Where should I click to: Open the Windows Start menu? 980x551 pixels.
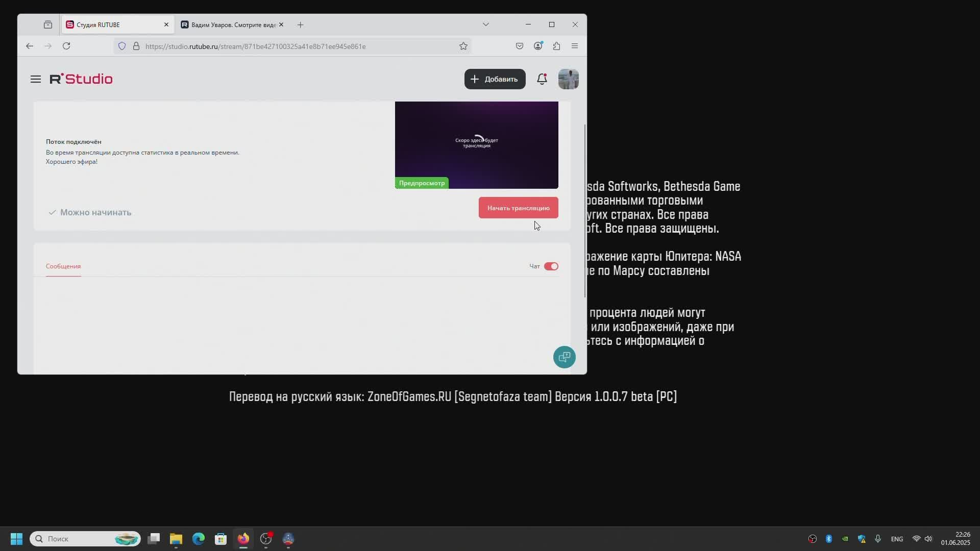point(16,539)
